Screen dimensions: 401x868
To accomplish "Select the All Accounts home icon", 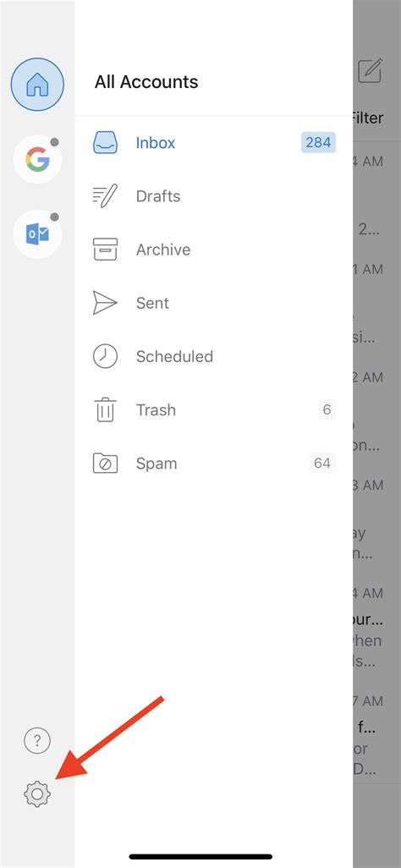I will [x=38, y=85].
